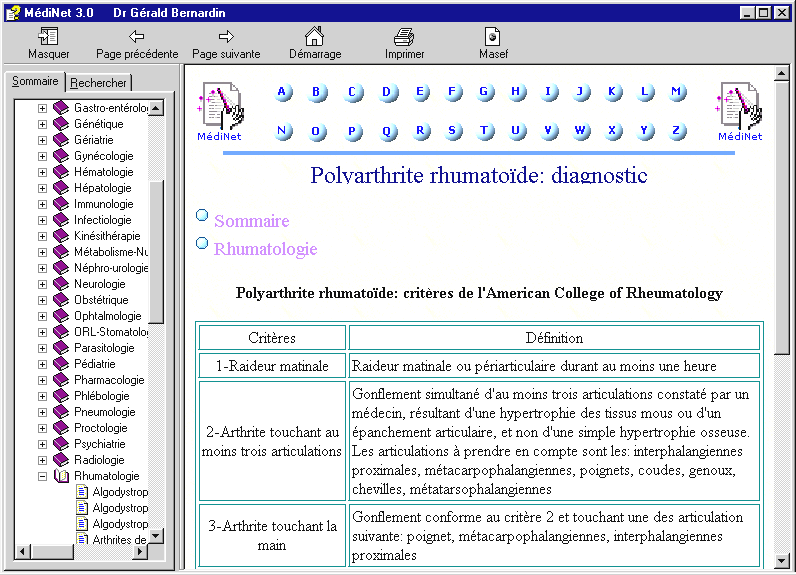This screenshot has width=796, height=575.
Task: Follow the Rhumatologie link in the page
Action: 266,249
